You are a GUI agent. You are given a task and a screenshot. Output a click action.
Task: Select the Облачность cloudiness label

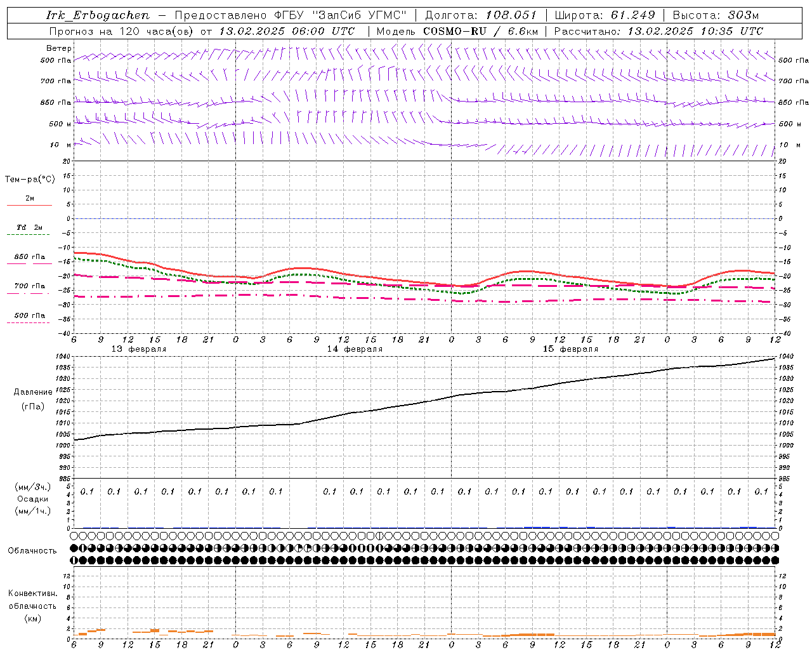pos(32,551)
